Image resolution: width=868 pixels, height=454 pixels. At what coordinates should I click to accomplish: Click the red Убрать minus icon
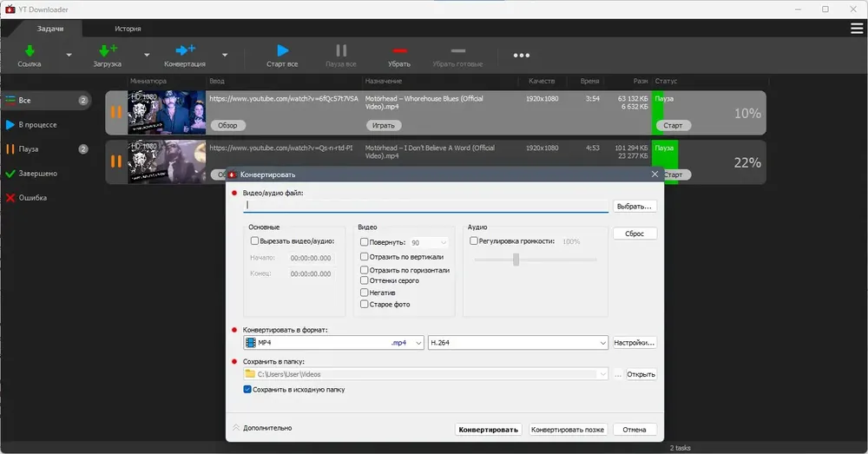(399, 51)
